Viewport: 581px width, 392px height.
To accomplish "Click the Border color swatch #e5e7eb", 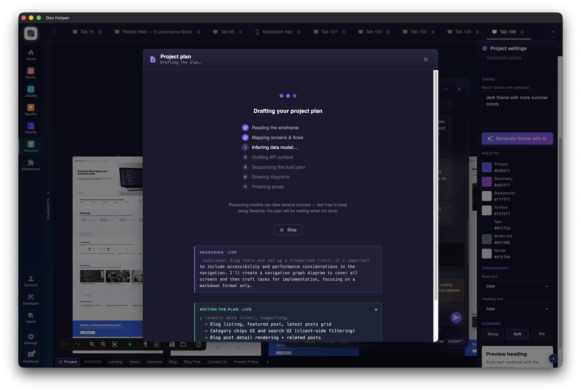I will click(487, 253).
